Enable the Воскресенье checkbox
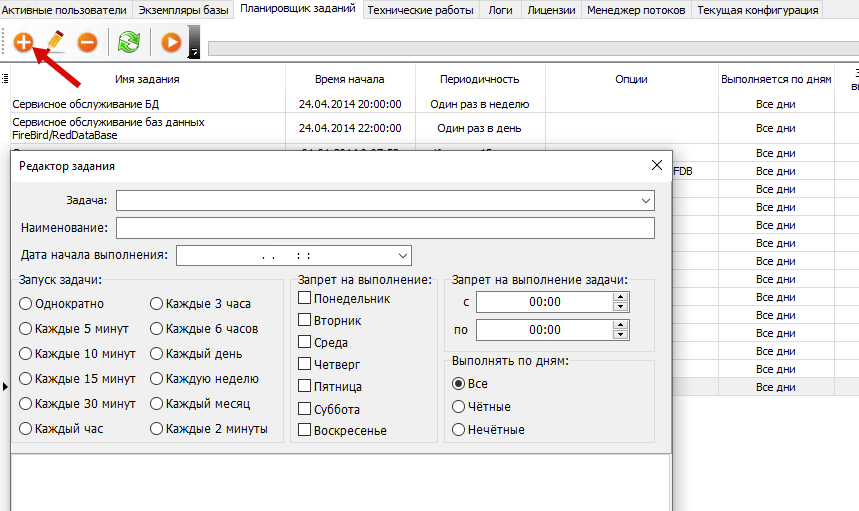Viewport: 859px width, 511px height. [305, 430]
